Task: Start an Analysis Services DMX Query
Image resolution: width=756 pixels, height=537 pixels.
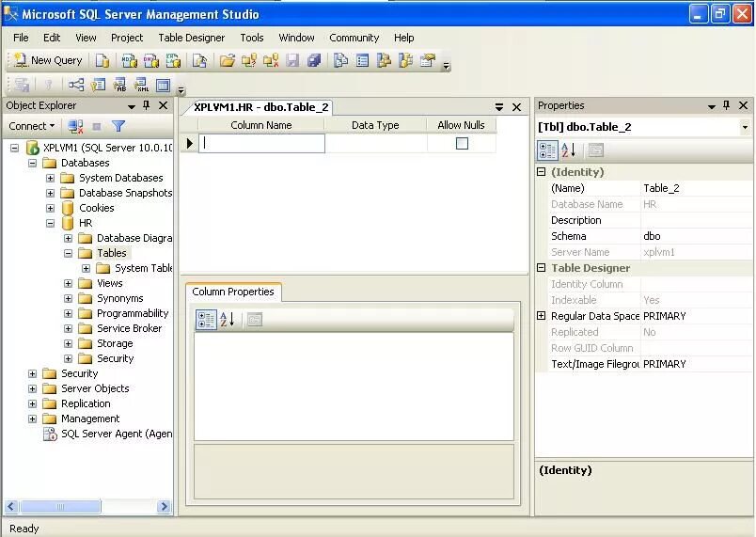Action: tap(150, 60)
